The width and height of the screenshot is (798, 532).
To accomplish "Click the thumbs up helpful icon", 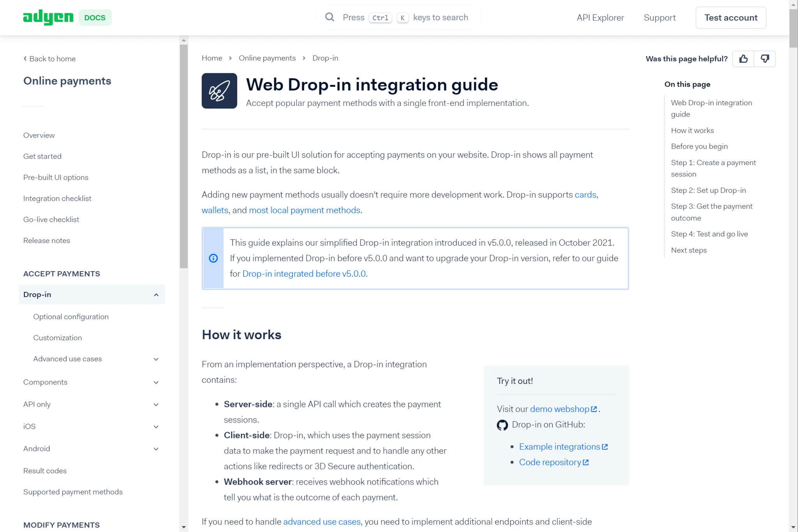I will click(x=743, y=59).
